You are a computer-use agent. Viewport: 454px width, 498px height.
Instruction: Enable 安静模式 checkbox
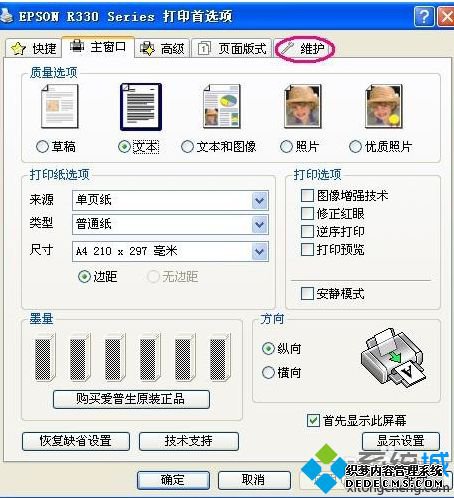[x=307, y=294]
